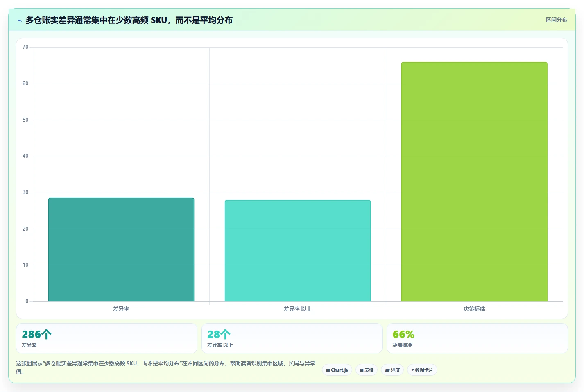This screenshot has width=584, height=392.
Task: Click y-axis tick value 70
Action: (x=25, y=47)
